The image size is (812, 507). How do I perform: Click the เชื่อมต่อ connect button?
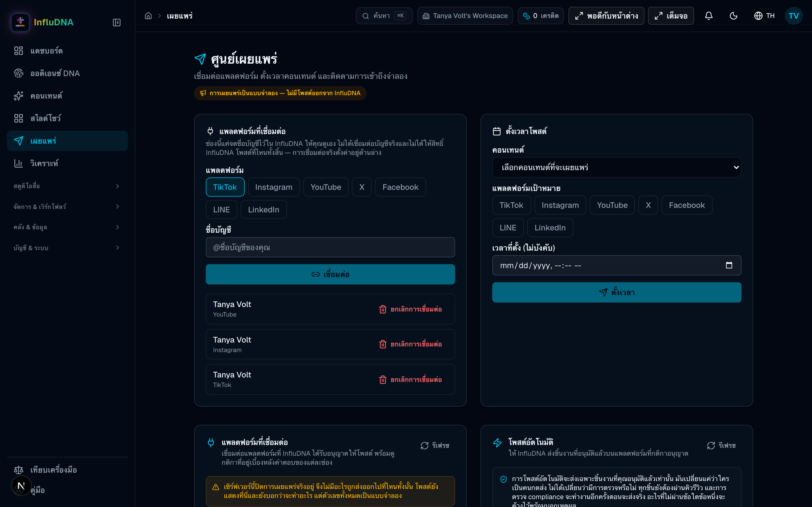point(330,274)
